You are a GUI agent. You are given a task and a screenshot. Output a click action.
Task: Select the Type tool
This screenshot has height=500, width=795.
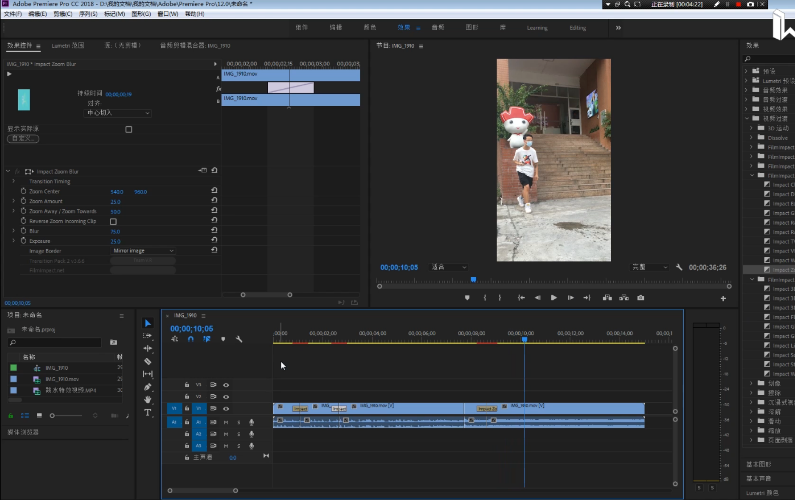coord(148,412)
